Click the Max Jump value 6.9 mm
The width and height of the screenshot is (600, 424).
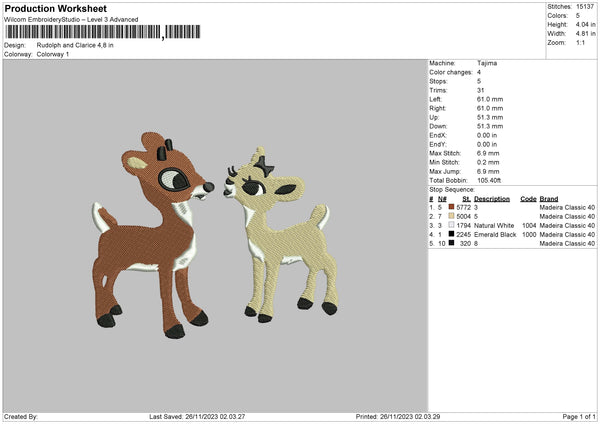pyautogui.click(x=488, y=171)
